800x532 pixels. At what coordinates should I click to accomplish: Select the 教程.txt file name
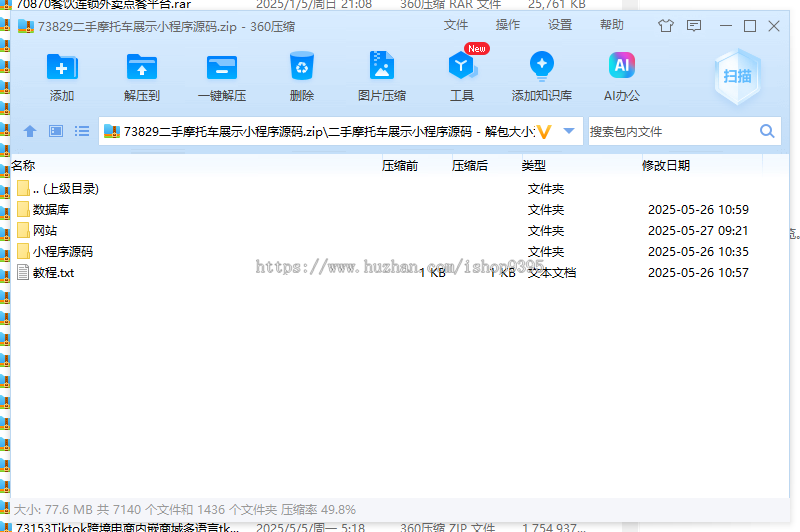[54, 272]
